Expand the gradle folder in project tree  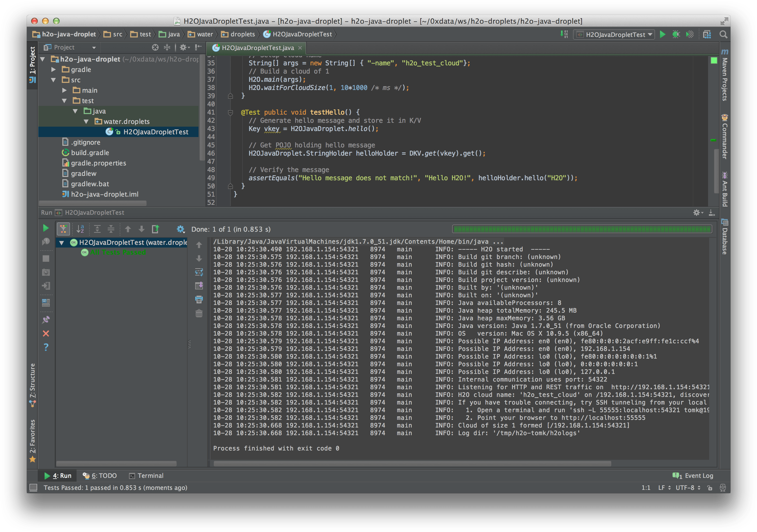click(53, 69)
